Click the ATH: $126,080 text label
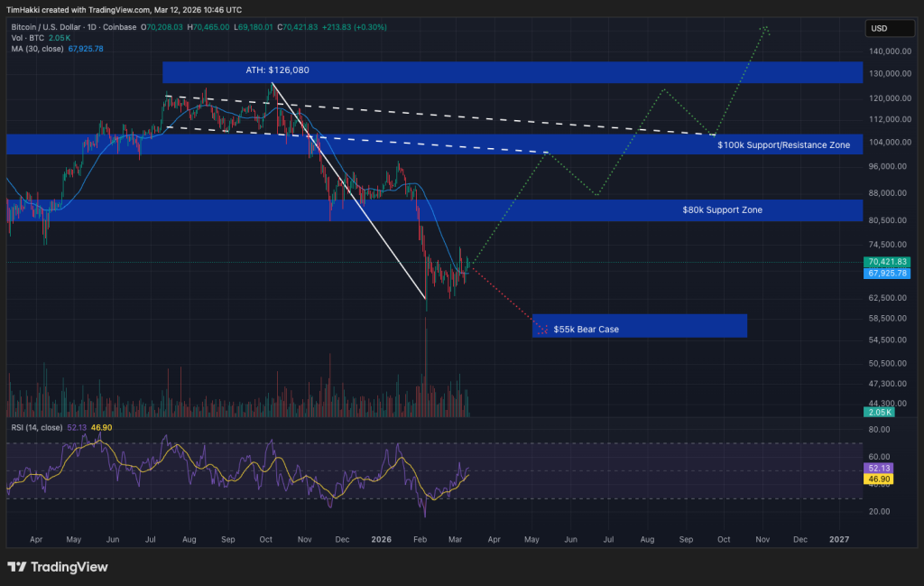The height and width of the screenshot is (586, 924). point(283,70)
